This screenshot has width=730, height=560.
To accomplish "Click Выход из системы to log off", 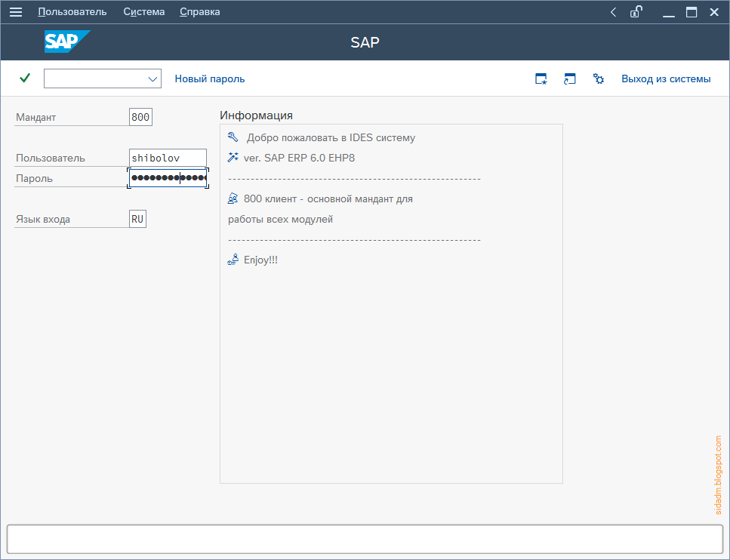I will (x=665, y=78).
